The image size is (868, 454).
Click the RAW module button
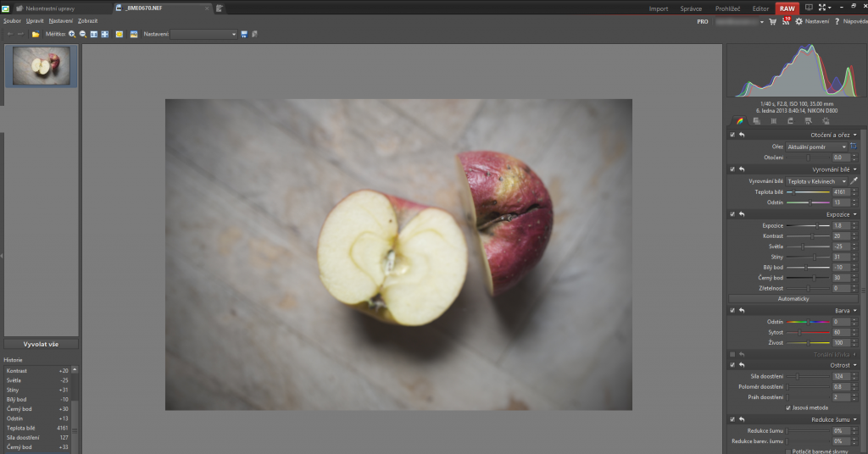[x=787, y=8]
